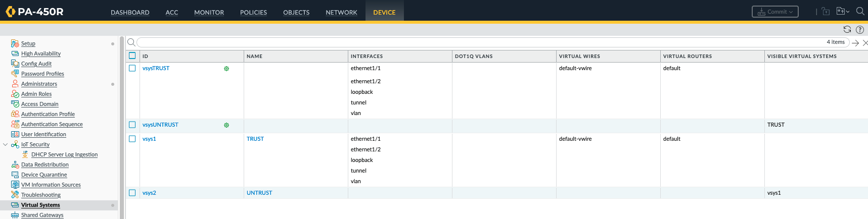Click the Data Redistribution sidebar icon
The height and width of the screenshot is (219, 868).
[x=15, y=165]
